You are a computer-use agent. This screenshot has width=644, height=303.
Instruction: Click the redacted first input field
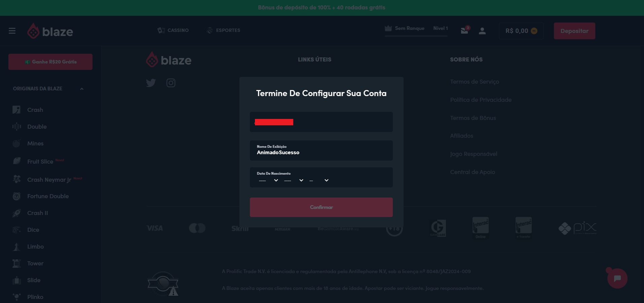point(321,122)
